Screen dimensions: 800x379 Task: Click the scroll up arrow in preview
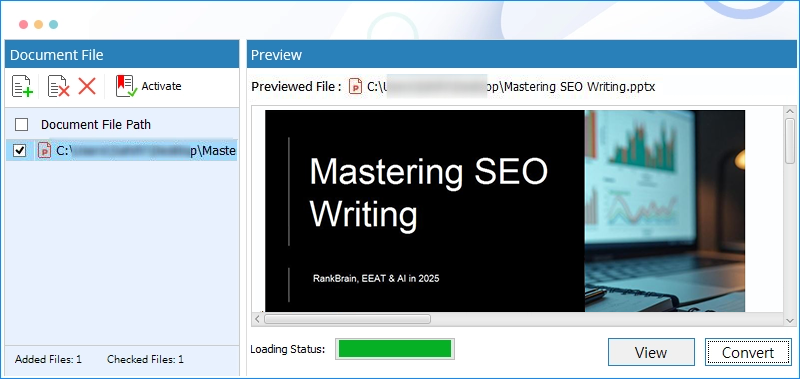pyautogui.click(x=790, y=111)
